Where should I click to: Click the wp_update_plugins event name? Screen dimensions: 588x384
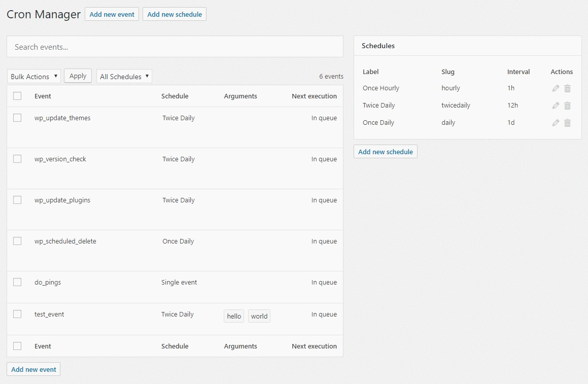(62, 200)
